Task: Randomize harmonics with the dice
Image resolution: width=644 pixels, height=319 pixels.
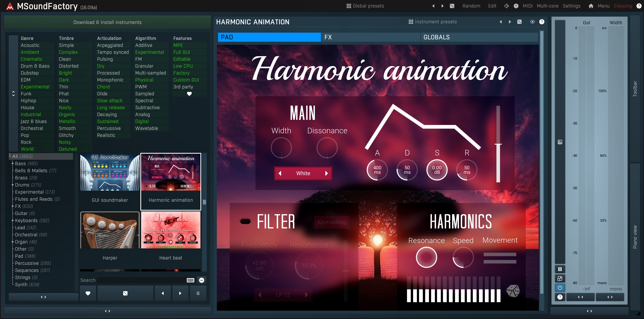Action: click(513, 291)
